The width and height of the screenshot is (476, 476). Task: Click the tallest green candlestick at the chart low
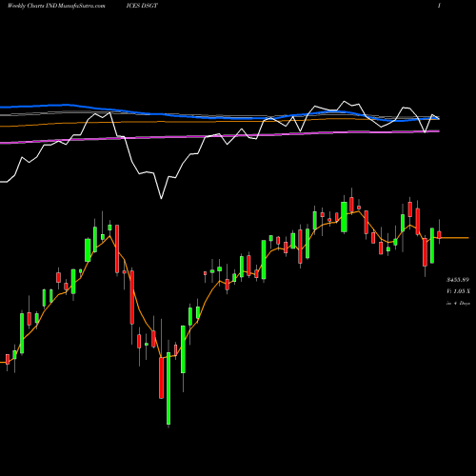coord(169,388)
